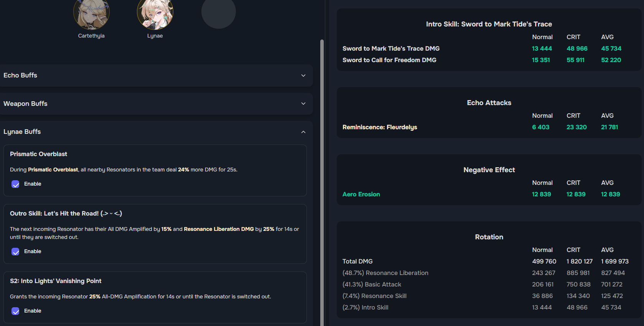
Task: Click the highlighted Resonance Liberation DMG text
Action: [219, 229]
